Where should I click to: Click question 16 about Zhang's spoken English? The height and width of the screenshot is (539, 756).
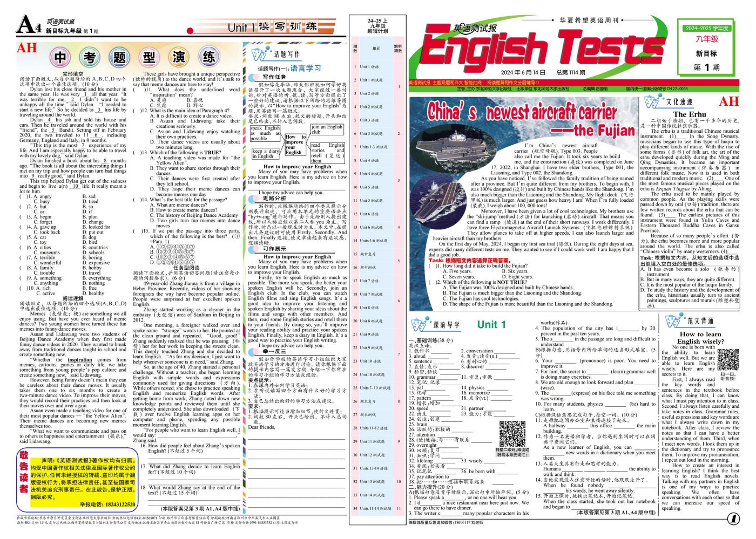coord(190,448)
